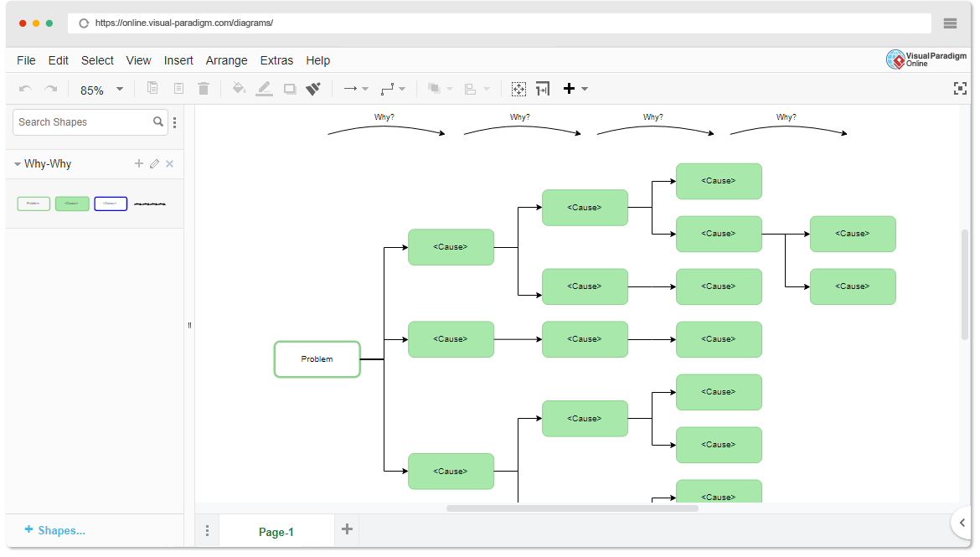
Task: Click the Connection arrow style icon
Action: tap(350, 89)
